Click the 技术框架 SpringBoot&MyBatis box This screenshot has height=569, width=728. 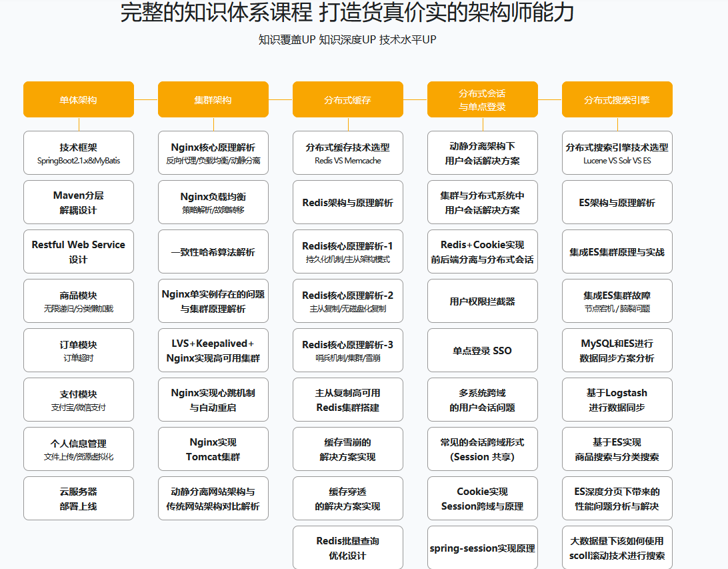tap(79, 153)
